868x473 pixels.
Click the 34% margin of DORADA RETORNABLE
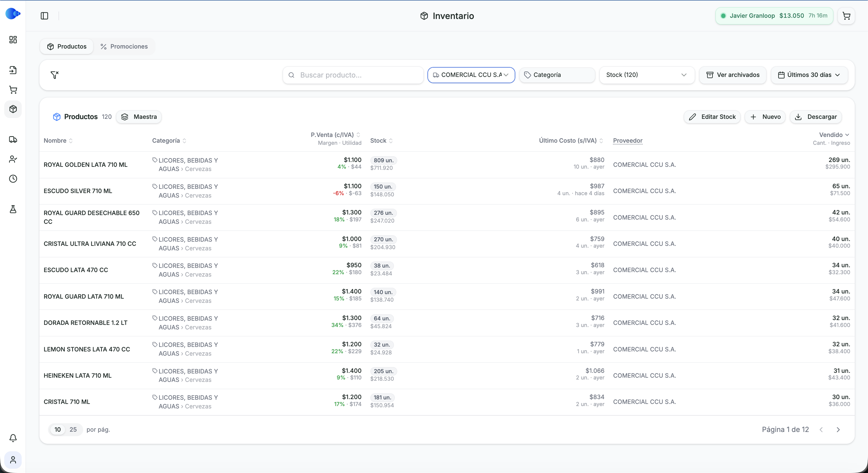337,325
